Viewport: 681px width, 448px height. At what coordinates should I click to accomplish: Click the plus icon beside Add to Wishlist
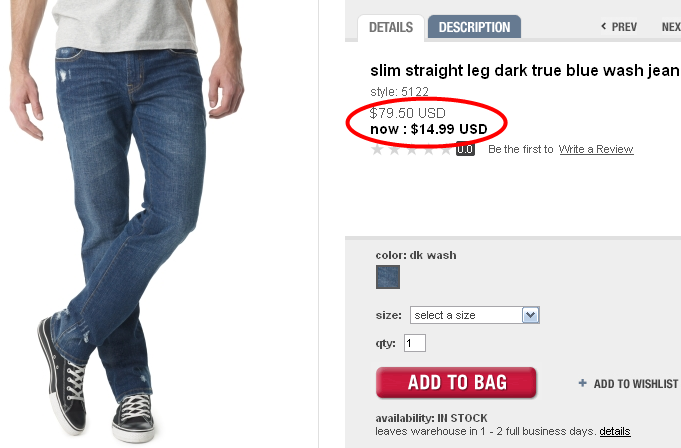click(x=582, y=383)
